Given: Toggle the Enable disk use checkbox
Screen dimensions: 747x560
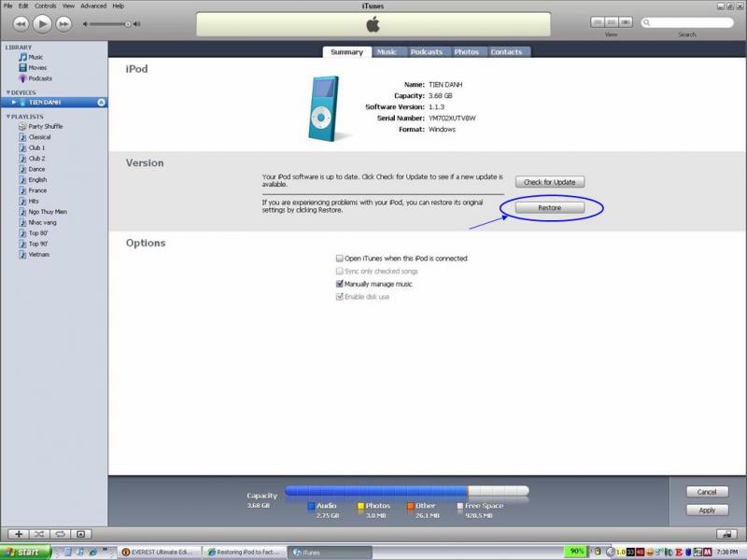Looking at the screenshot, I should pyautogui.click(x=339, y=297).
